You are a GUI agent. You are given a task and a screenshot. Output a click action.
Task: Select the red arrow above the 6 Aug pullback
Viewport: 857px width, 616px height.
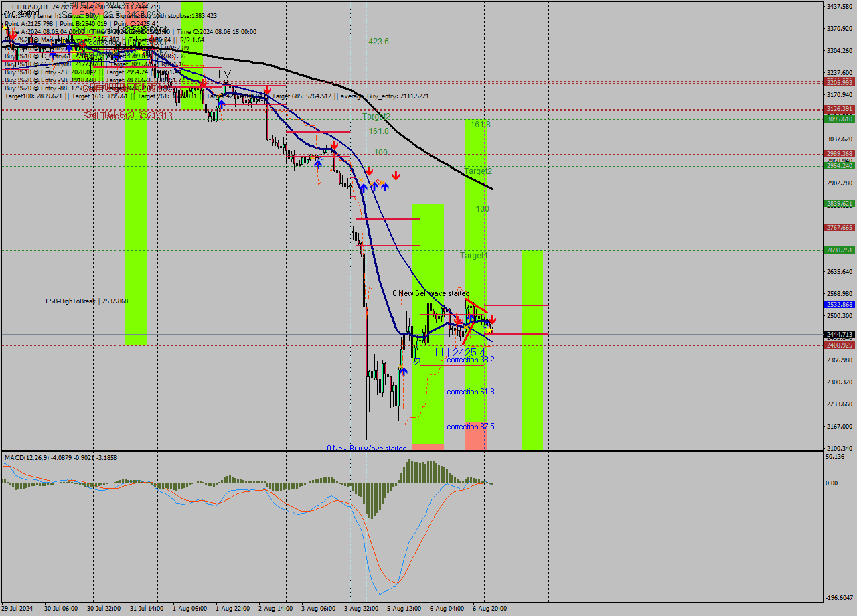click(x=457, y=319)
